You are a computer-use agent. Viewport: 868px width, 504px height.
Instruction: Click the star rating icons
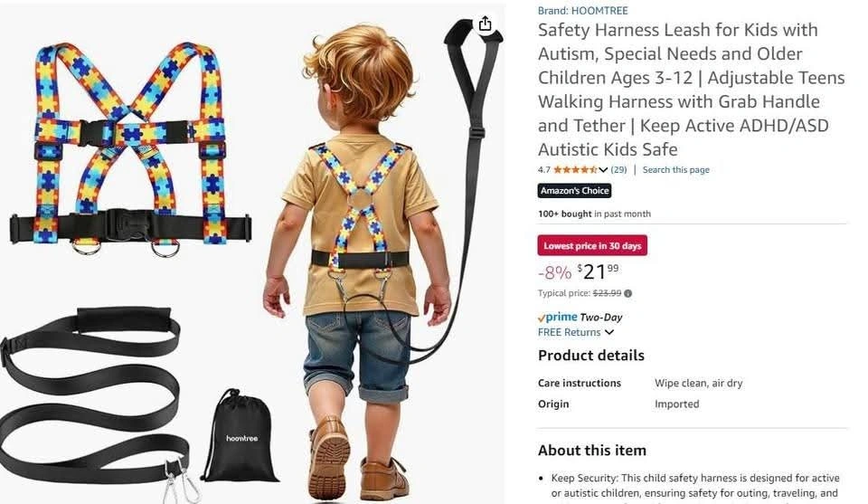coord(575,169)
